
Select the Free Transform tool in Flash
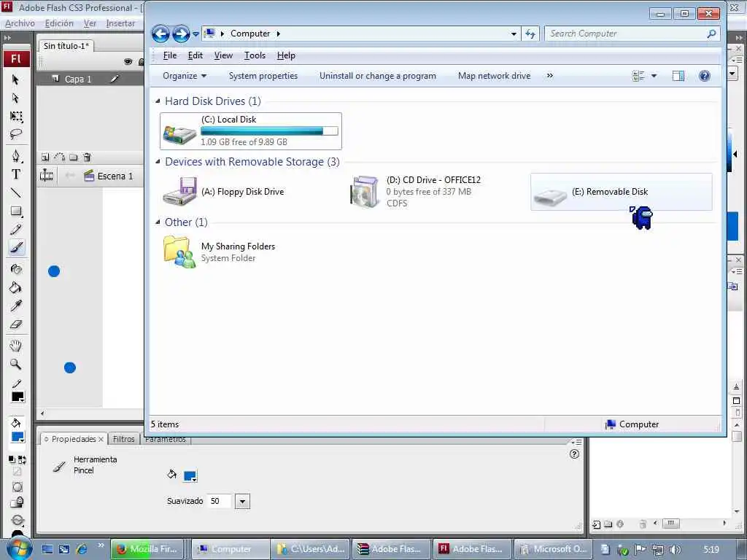point(16,117)
